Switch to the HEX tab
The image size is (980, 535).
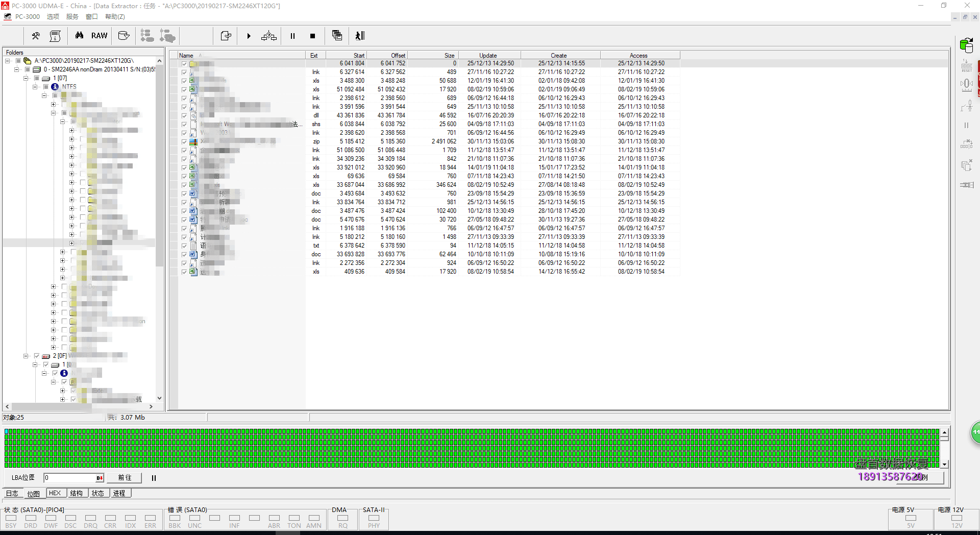55,493
